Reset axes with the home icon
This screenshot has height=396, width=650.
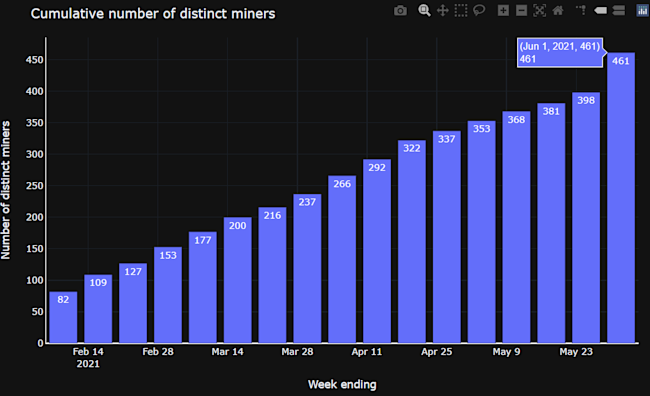tap(558, 10)
